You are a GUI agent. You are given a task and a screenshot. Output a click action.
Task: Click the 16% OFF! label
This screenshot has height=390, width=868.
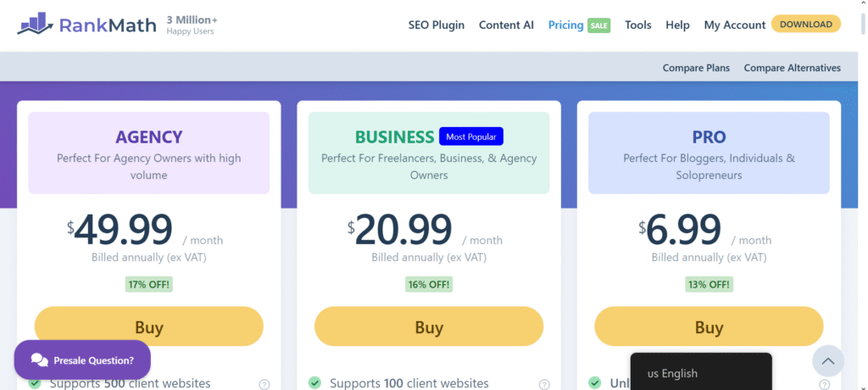click(429, 285)
